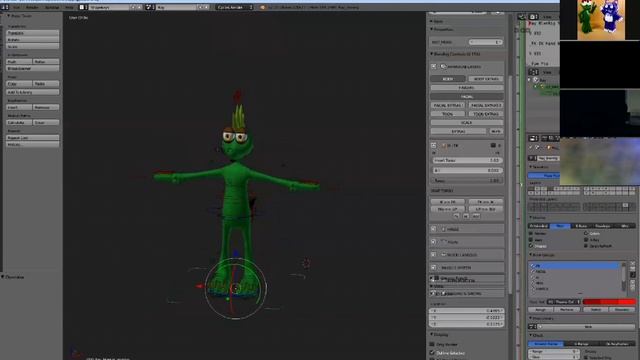Click the blue Pose Position button
640x360 pixels.
(x=544, y=176)
